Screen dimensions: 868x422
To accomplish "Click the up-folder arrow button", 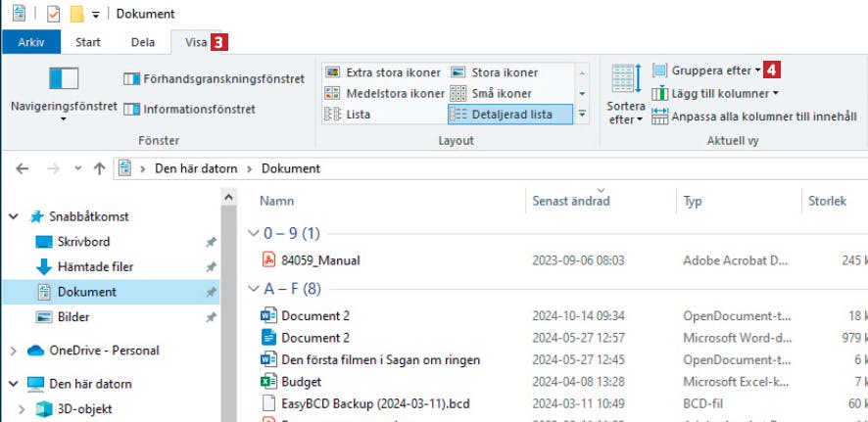I will [99, 168].
